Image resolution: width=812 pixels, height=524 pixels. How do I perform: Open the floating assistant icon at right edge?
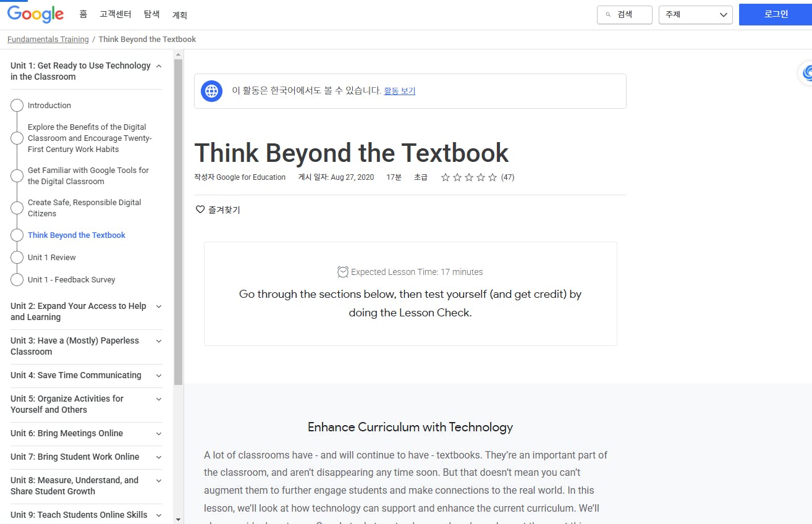tap(806, 73)
